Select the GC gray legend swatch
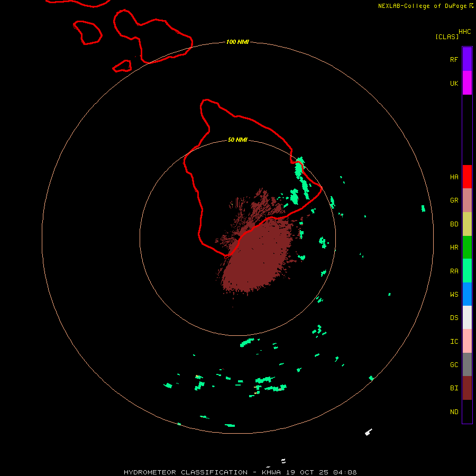 [x=467, y=364]
